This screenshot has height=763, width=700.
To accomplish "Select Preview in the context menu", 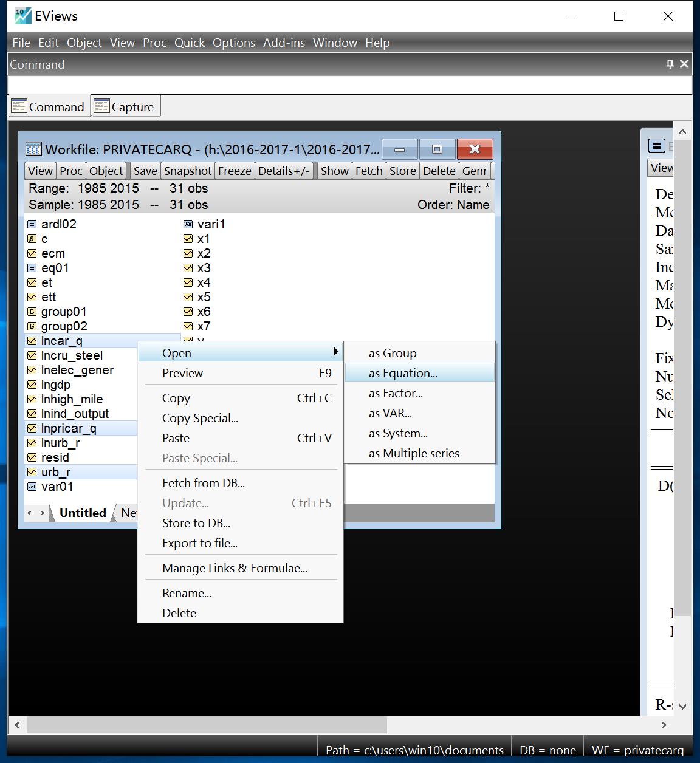I will coord(241,373).
